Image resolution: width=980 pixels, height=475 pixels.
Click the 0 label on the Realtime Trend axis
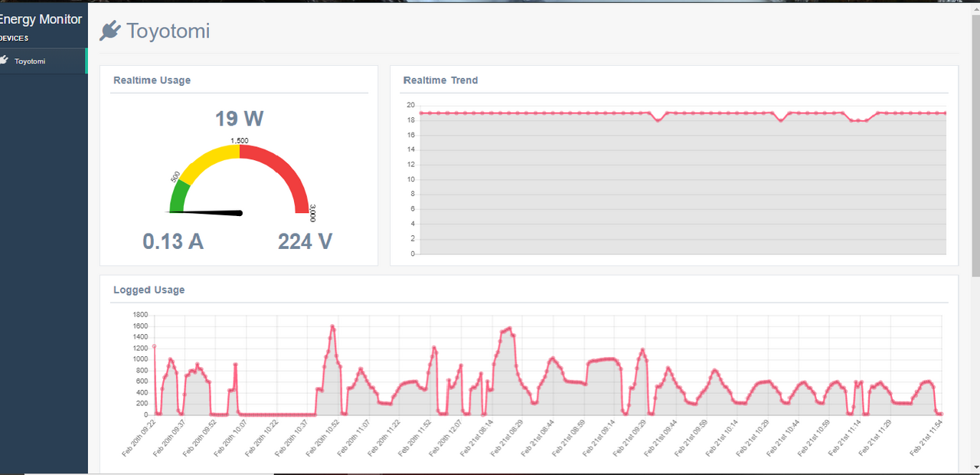click(x=413, y=254)
